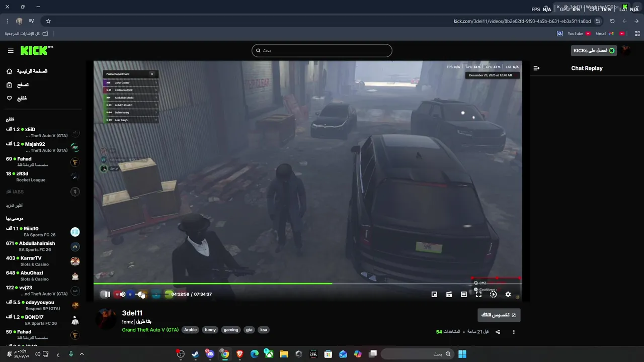Screen dimensions: 644x362
Task: Open site information controls in address bar
Action: coord(598,21)
